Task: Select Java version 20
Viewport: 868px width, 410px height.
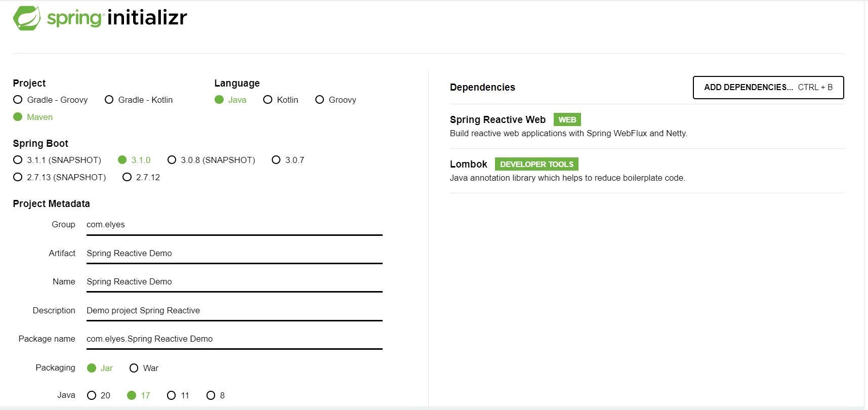Action: (x=99, y=395)
